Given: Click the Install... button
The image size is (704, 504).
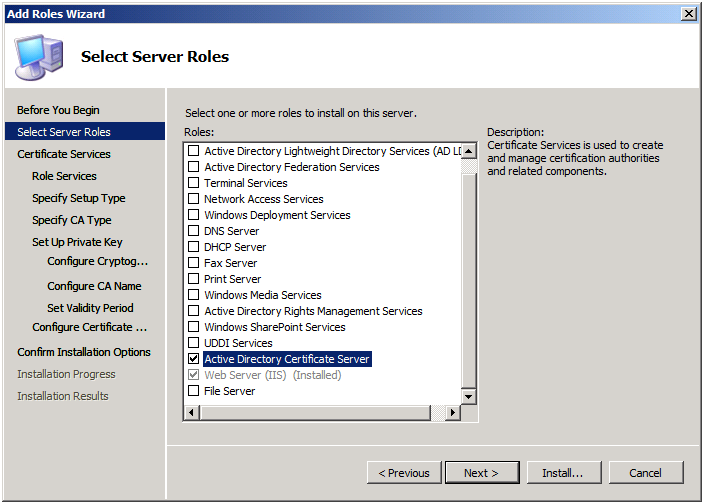Looking at the screenshot, I should [x=564, y=473].
